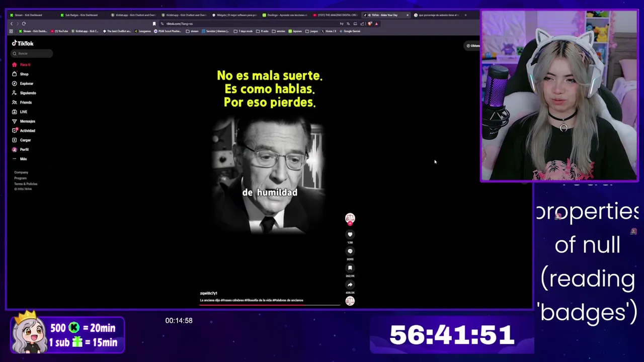
Task: Open the Cargar upload page
Action: [22, 140]
